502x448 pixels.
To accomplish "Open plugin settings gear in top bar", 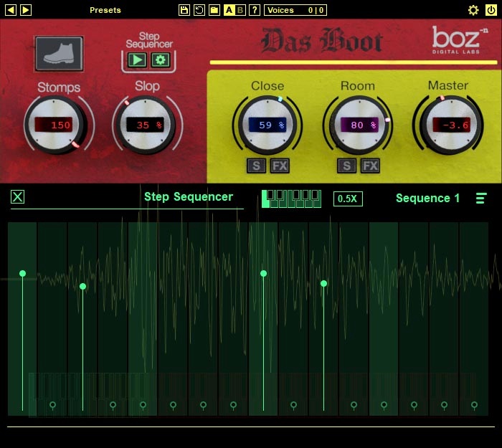I will click(x=473, y=10).
